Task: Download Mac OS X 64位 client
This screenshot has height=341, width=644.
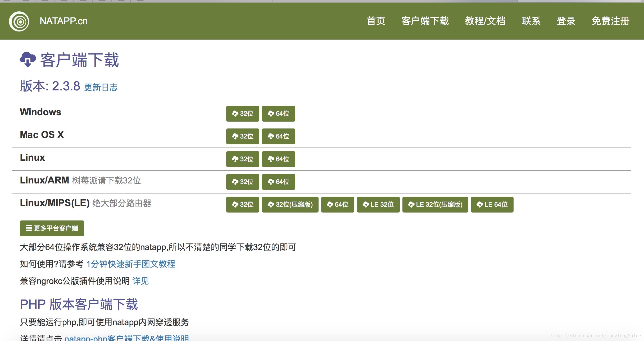Action: tap(279, 136)
